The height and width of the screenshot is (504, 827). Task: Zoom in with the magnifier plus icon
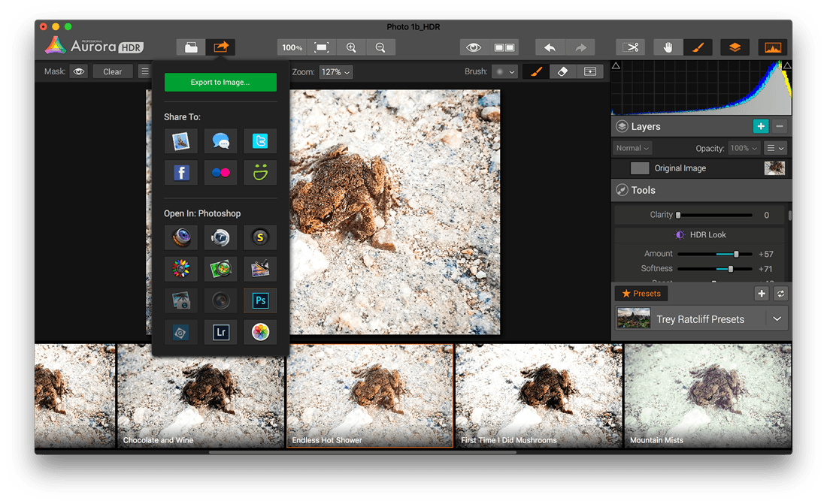(351, 47)
